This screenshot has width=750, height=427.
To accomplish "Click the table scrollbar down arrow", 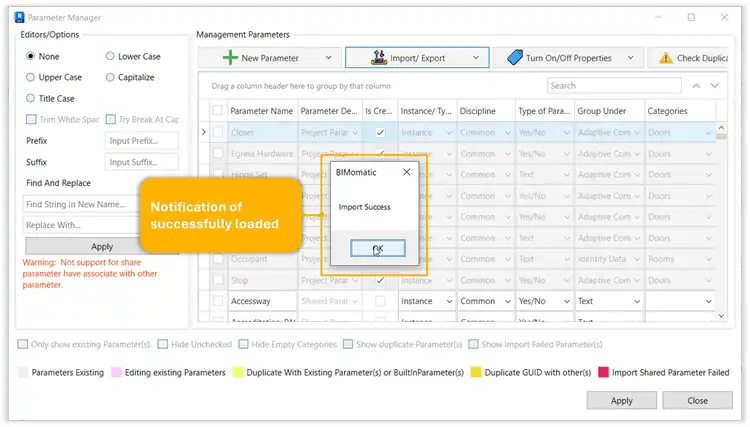I will tap(721, 316).
